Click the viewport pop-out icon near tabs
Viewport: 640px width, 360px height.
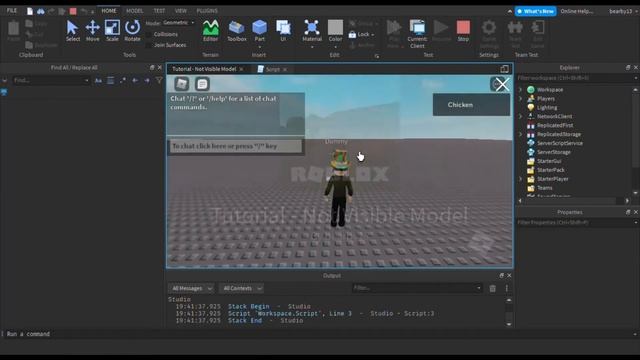pos(504,69)
